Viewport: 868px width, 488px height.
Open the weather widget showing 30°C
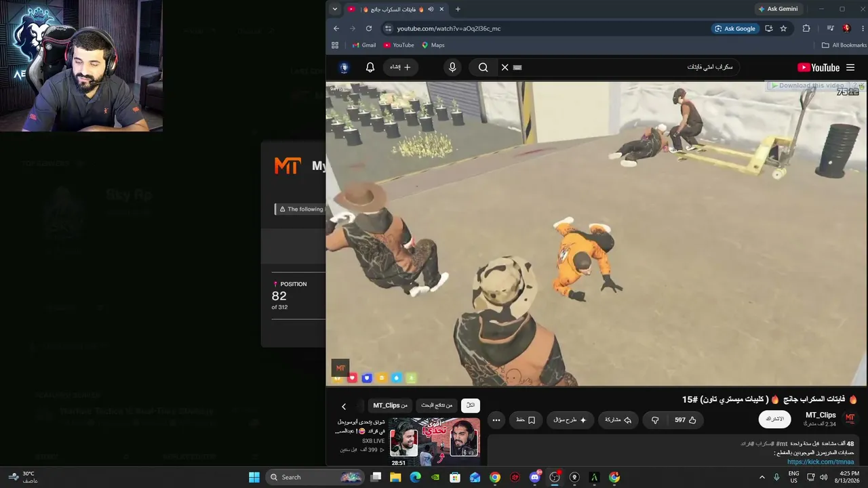(23, 477)
